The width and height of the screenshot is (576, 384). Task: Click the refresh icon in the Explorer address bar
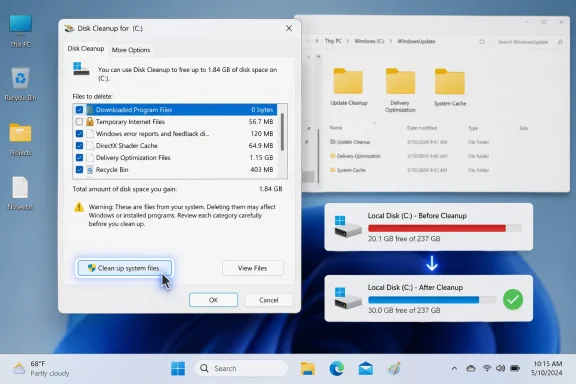coord(482,42)
